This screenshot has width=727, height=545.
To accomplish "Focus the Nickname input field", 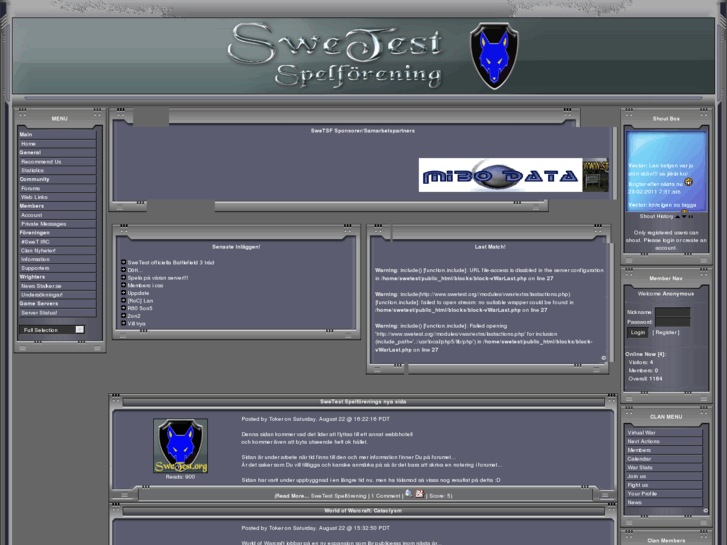I will click(x=673, y=312).
